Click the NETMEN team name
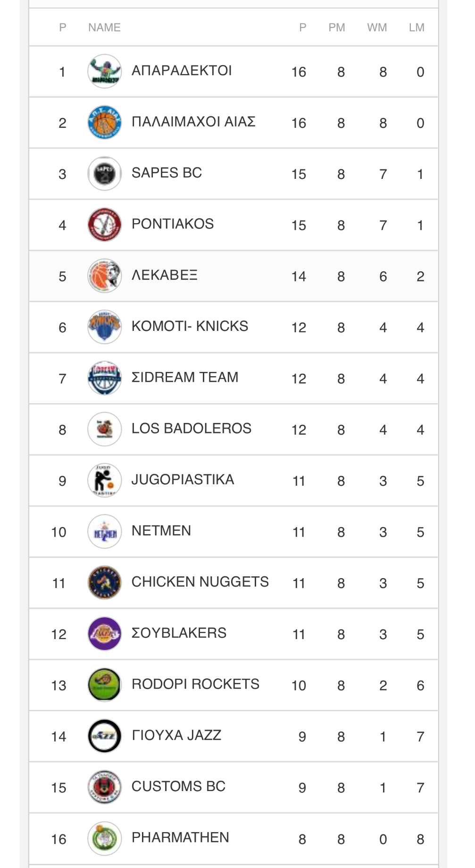 (161, 531)
